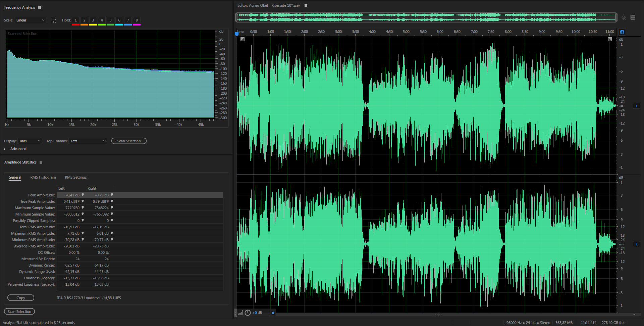The image size is (644, 326).
Task: Click the snapshot icon next to the Scale dropdown
Action: 54,20
